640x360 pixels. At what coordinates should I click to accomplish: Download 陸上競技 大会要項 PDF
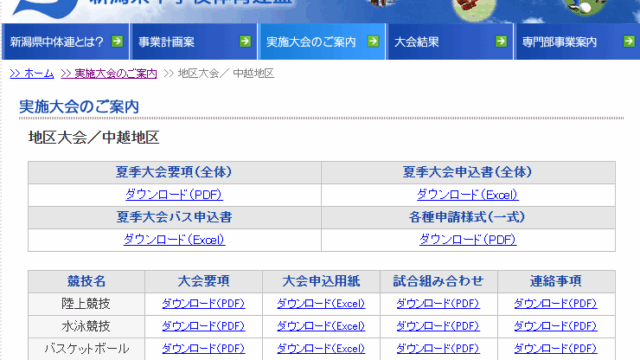203,304
